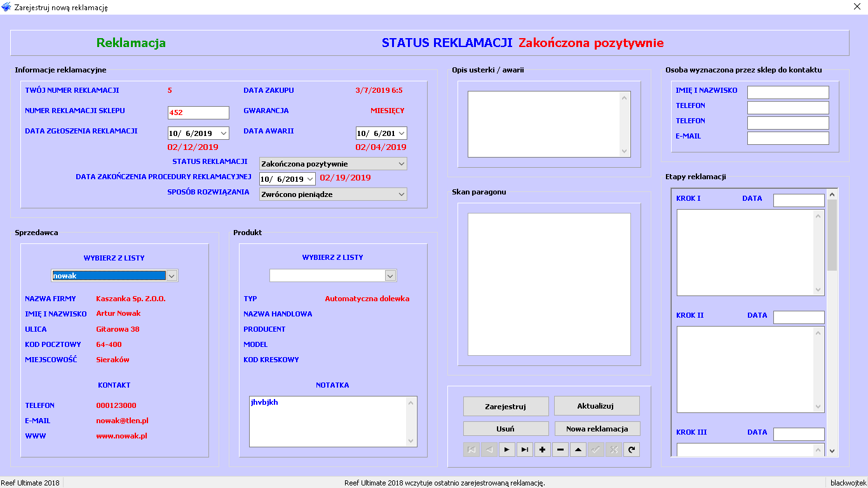Jump to the last record in navigator
Screen dimensions: 868x488
coord(525,450)
